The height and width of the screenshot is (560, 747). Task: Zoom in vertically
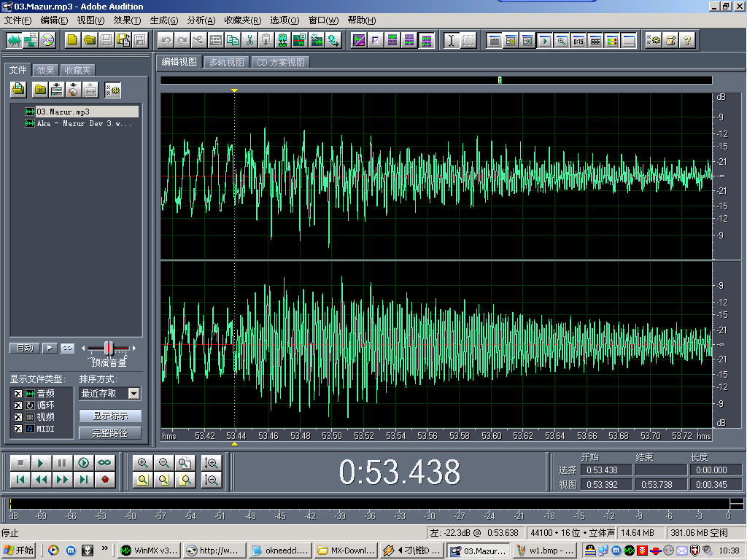(211, 463)
